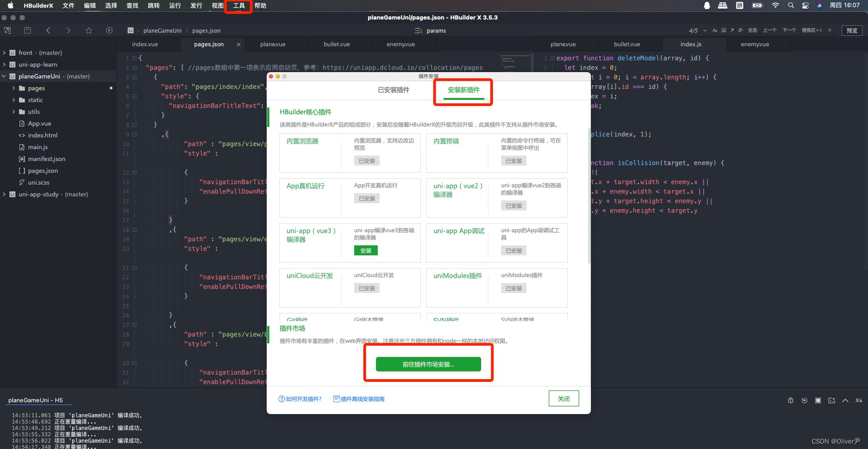
Task: Open the search history dropdown beside 4/5
Action: click(x=705, y=30)
